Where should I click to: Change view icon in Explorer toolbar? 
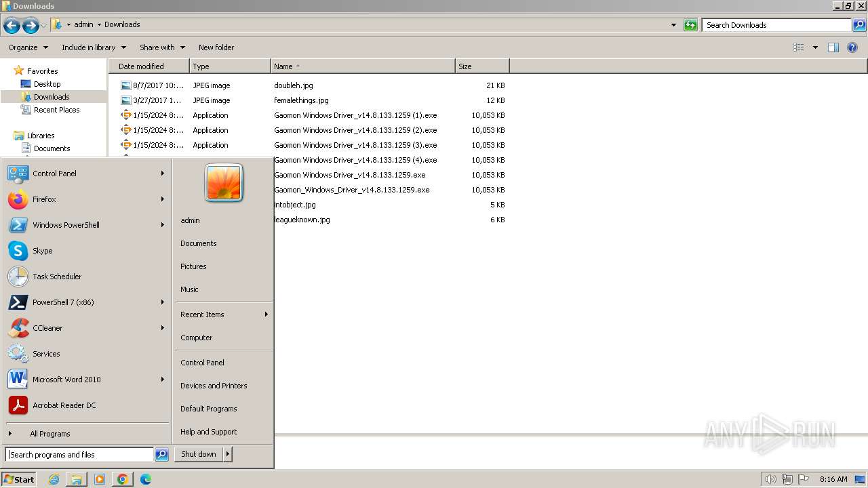(799, 47)
